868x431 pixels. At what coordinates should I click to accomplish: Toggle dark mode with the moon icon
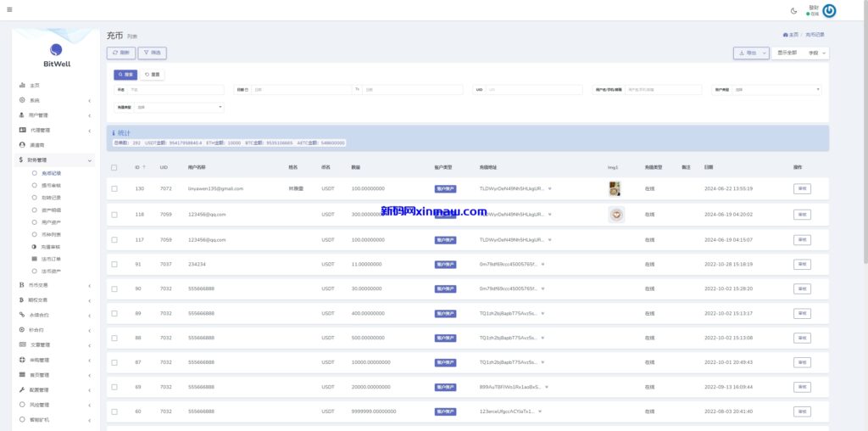pyautogui.click(x=793, y=11)
